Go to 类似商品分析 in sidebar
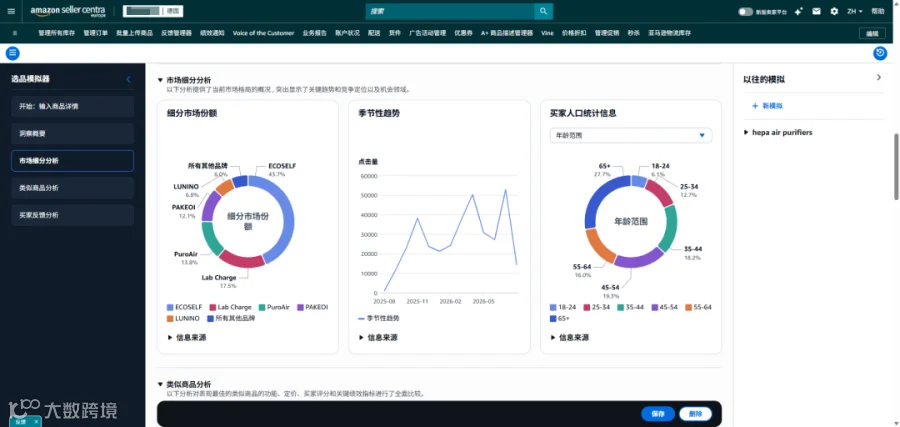This screenshot has width=900, height=427. [x=72, y=188]
